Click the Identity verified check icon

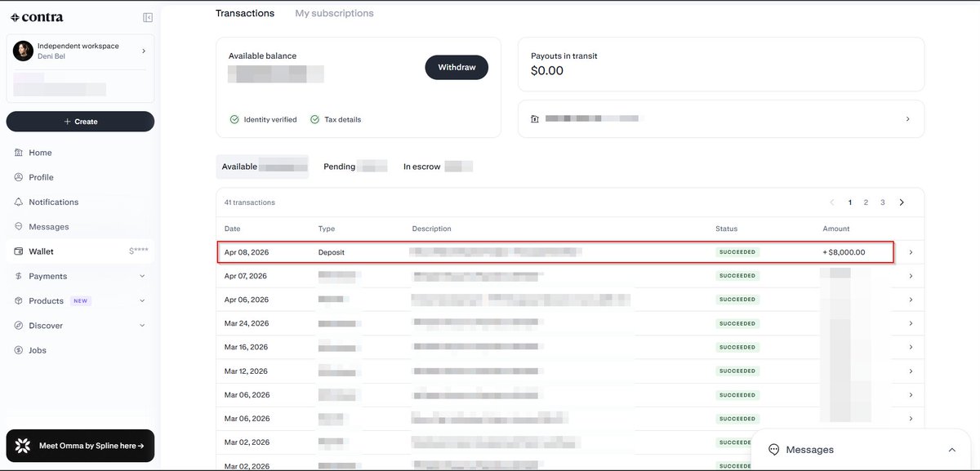coord(234,119)
